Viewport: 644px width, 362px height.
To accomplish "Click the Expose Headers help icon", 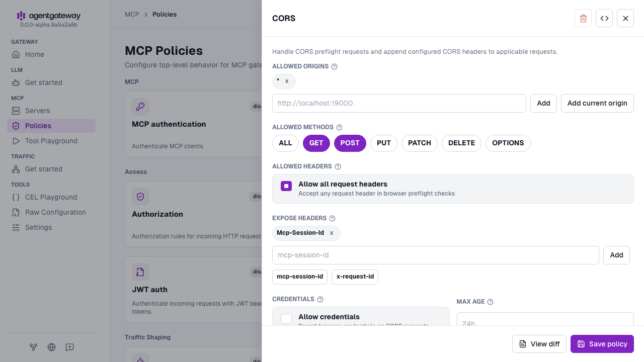I will (332, 218).
